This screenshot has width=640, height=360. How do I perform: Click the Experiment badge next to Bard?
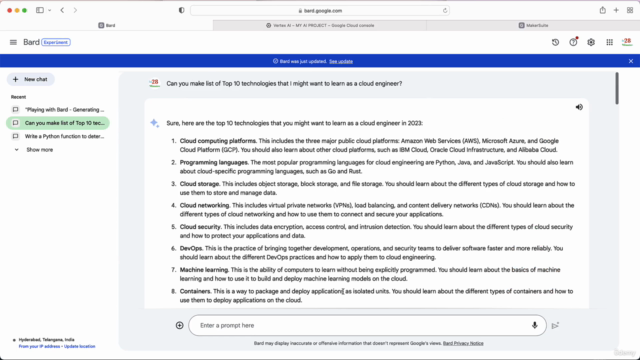(56, 42)
